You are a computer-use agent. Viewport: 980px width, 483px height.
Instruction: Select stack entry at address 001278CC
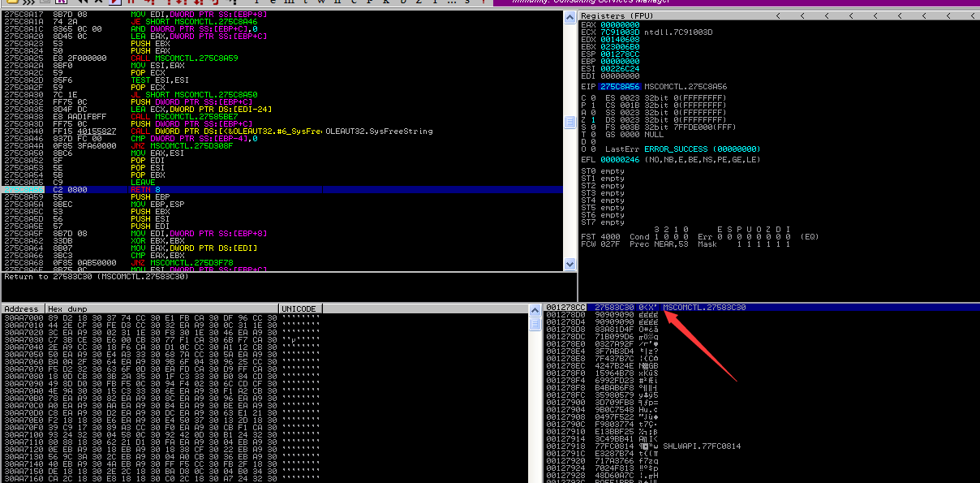click(644, 308)
